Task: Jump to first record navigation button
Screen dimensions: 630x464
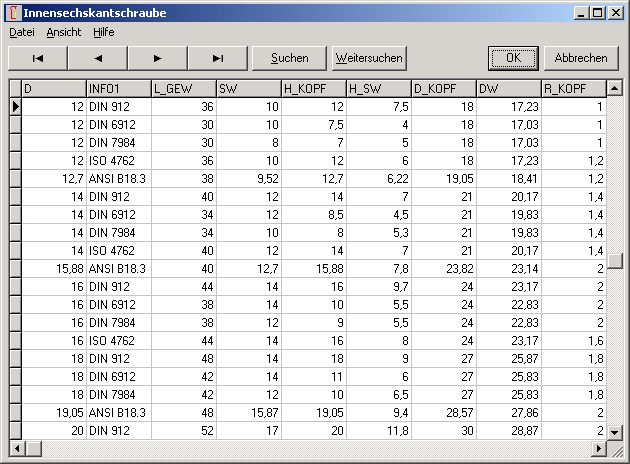Action: coord(37,58)
